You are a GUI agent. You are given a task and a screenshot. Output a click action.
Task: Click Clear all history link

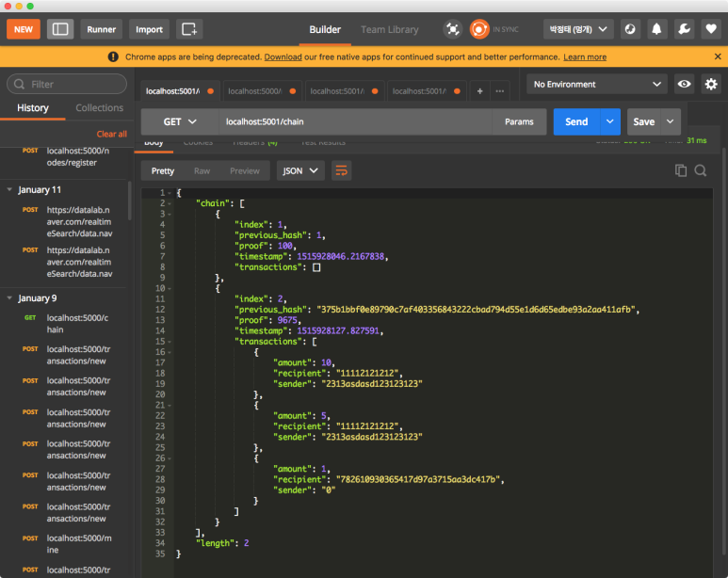(111, 135)
